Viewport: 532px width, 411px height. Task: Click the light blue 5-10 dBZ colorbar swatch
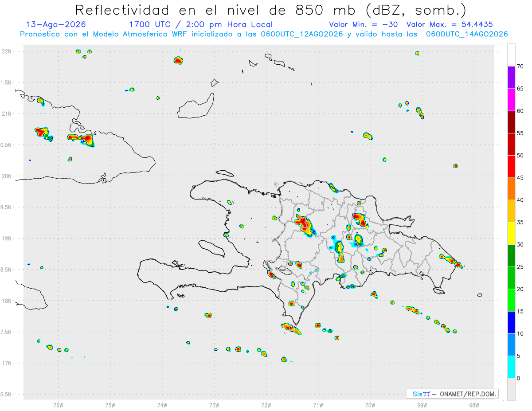[x=511, y=344]
